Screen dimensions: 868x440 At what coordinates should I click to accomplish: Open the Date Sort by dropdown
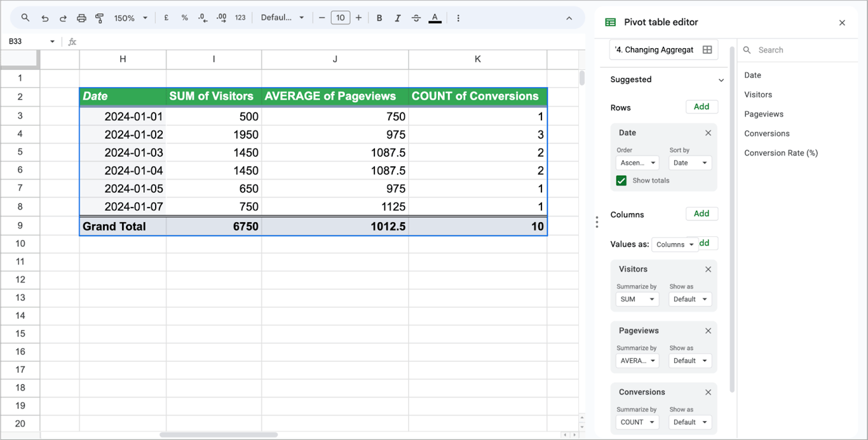pos(690,163)
